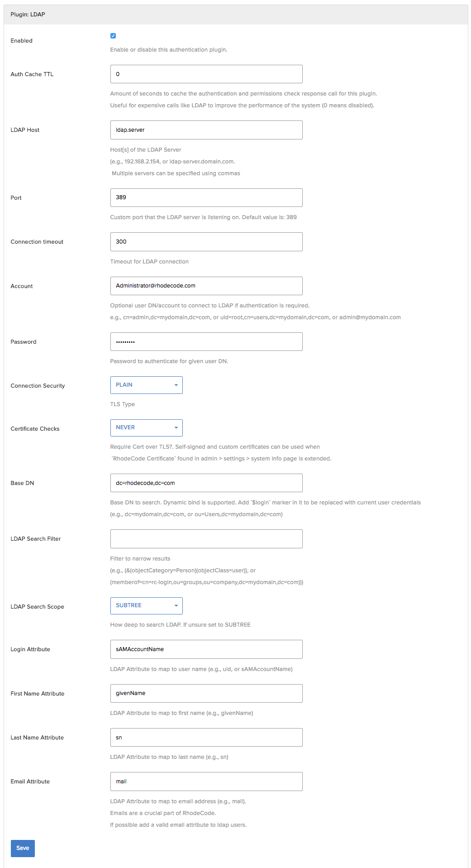The width and height of the screenshot is (471, 868).
Task: Click the Certificate Checks caret arrow
Action: 176,428
